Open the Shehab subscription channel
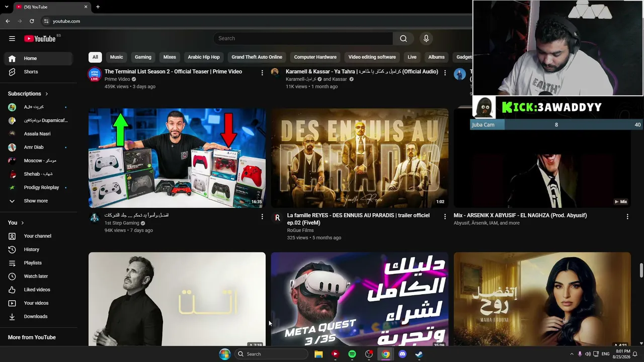644x362 pixels. 39,174
